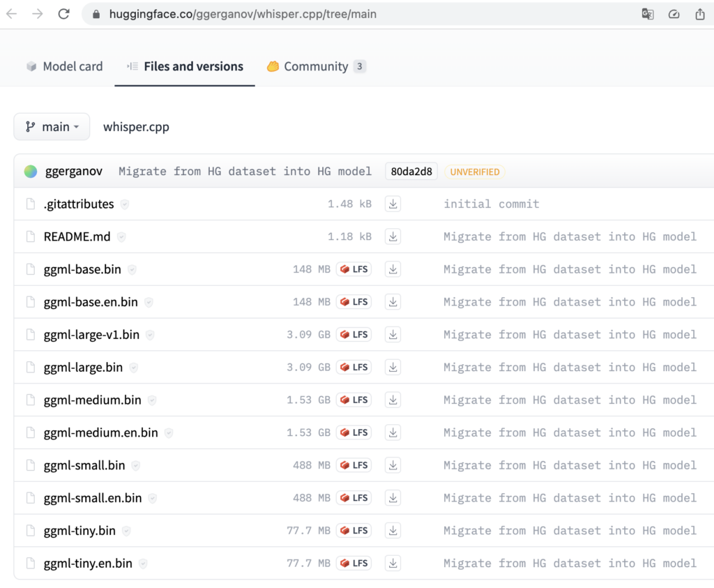
Task: Click the share icon in address bar
Action: (699, 14)
